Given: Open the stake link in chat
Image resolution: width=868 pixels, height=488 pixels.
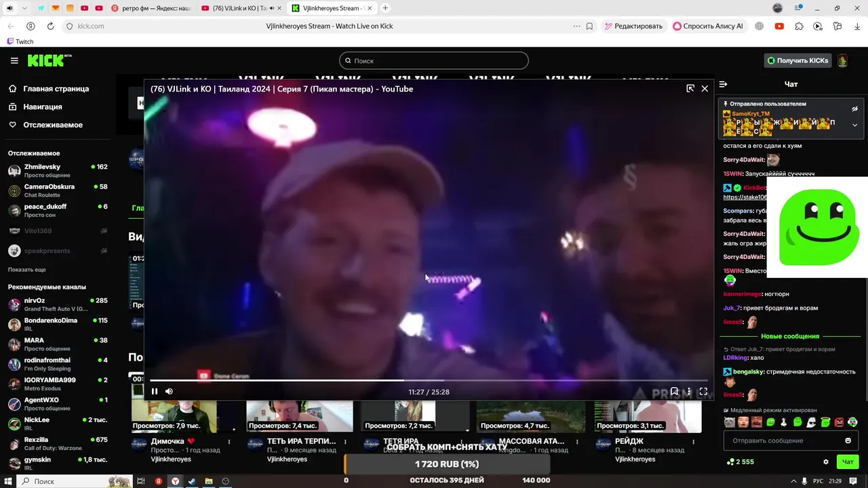Looking at the screenshot, I should (x=745, y=197).
